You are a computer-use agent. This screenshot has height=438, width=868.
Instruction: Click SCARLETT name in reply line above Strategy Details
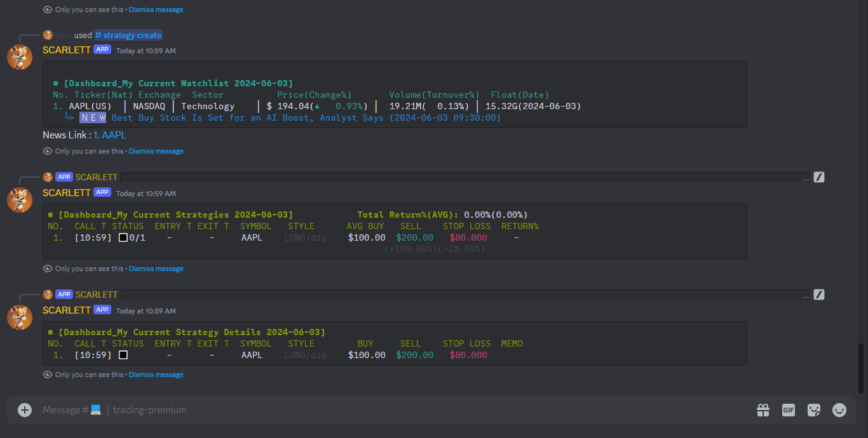click(x=97, y=295)
